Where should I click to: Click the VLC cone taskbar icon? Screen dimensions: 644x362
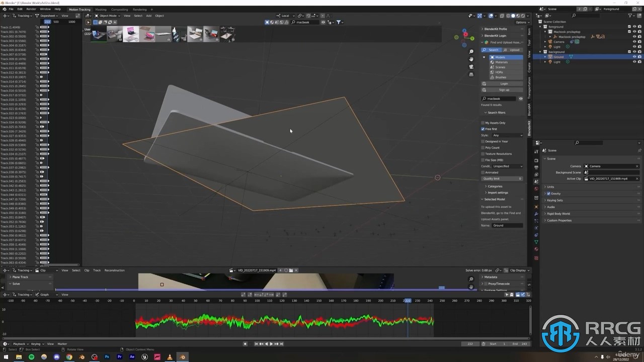pyautogui.click(x=170, y=357)
